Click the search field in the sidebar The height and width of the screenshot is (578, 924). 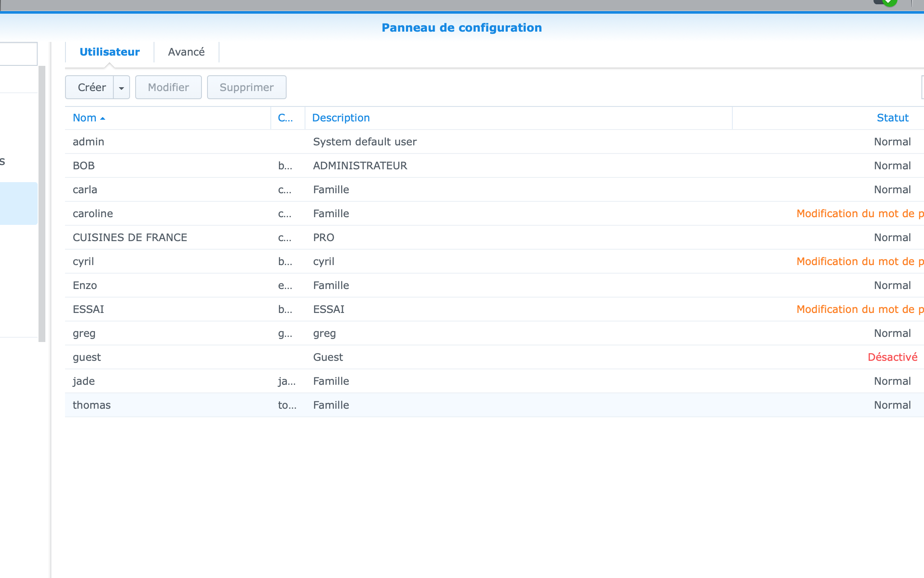click(x=18, y=53)
